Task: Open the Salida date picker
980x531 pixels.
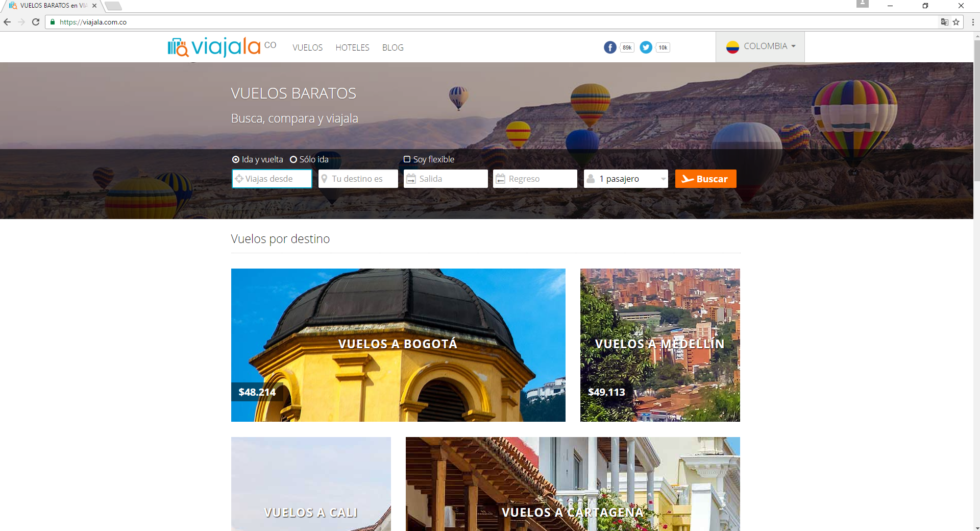Action: (446, 179)
